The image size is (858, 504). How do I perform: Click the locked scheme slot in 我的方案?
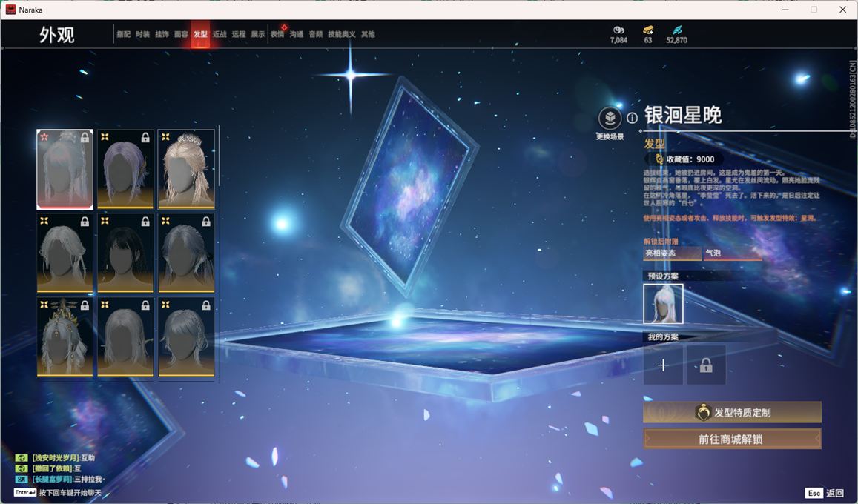point(706,365)
